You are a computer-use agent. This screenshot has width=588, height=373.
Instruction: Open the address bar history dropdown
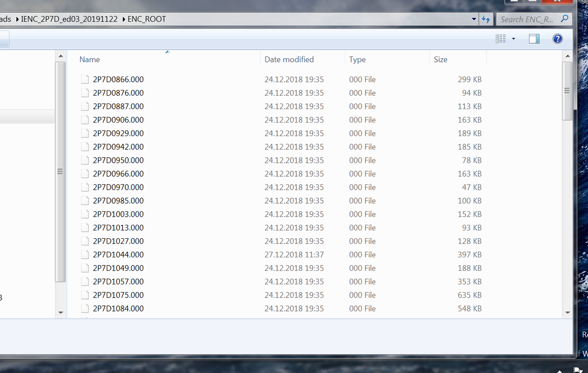pos(474,19)
